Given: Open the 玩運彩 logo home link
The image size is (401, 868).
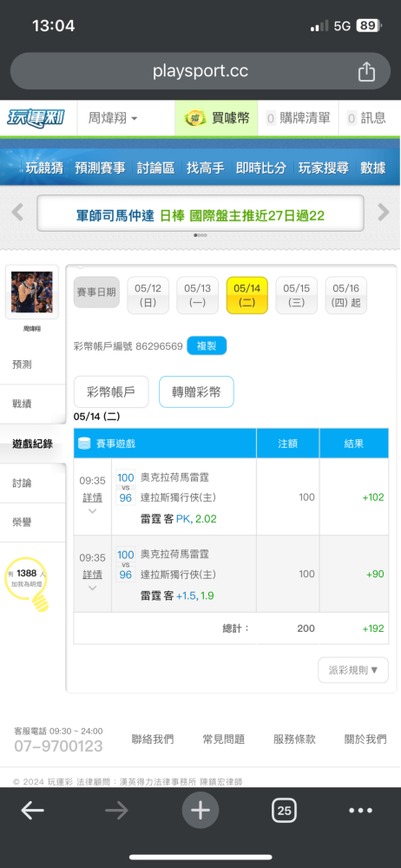Looking at the screenshot, I should [x=36, y=118].
